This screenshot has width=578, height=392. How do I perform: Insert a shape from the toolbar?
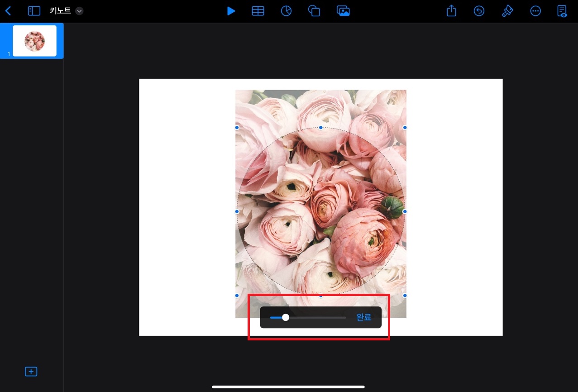[x=314, y=11]
